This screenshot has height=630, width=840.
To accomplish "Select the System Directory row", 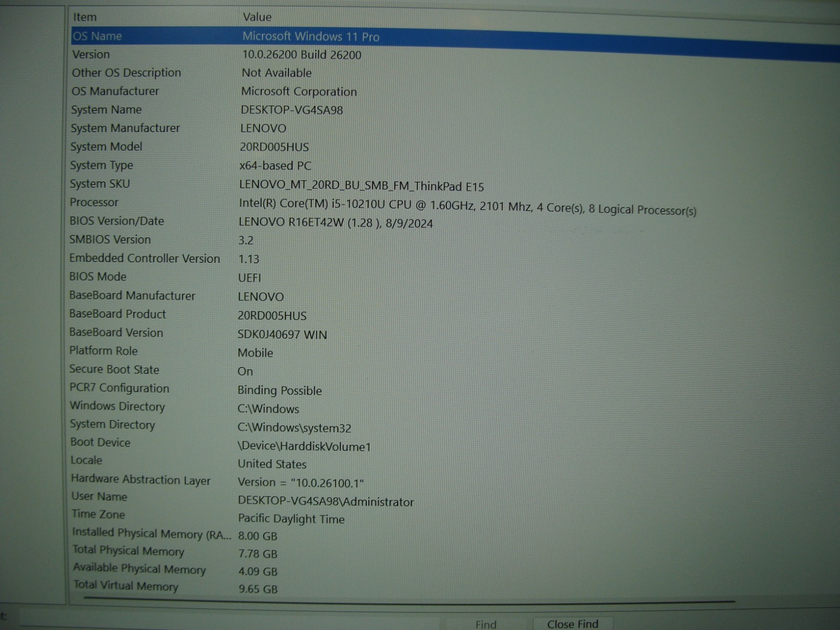I will coord(112,424).
